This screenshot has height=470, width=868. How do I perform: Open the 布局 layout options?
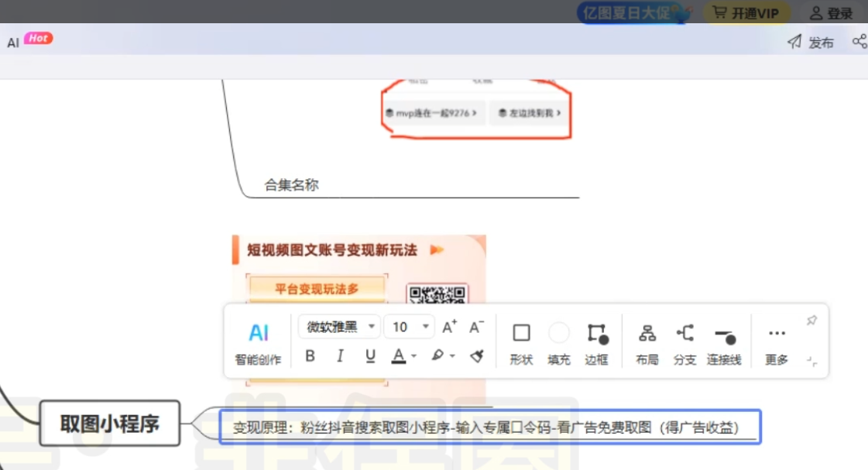(647, 342)
